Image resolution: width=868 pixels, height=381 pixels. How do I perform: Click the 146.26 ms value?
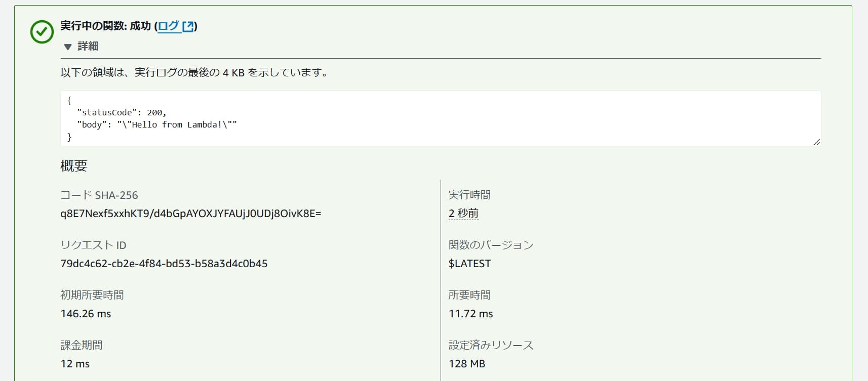(x=86, y=314)
